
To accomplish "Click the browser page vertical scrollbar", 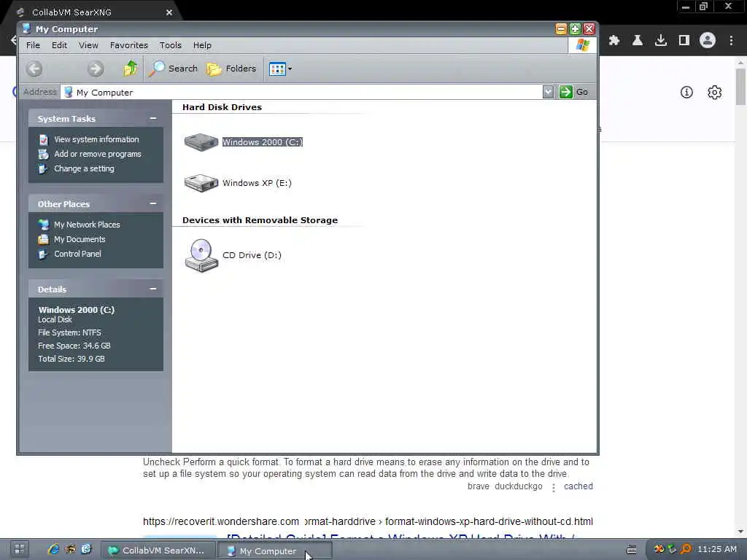I will click(x=740, y=86).
